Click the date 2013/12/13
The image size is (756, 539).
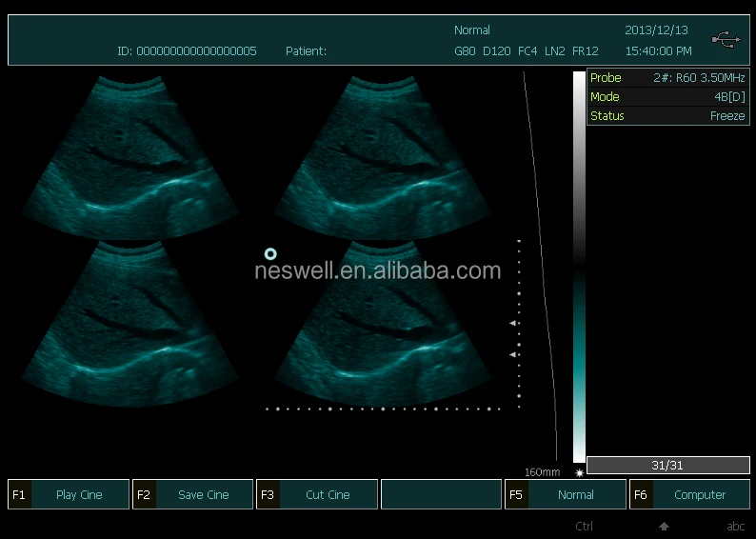[x=656, y=30]
